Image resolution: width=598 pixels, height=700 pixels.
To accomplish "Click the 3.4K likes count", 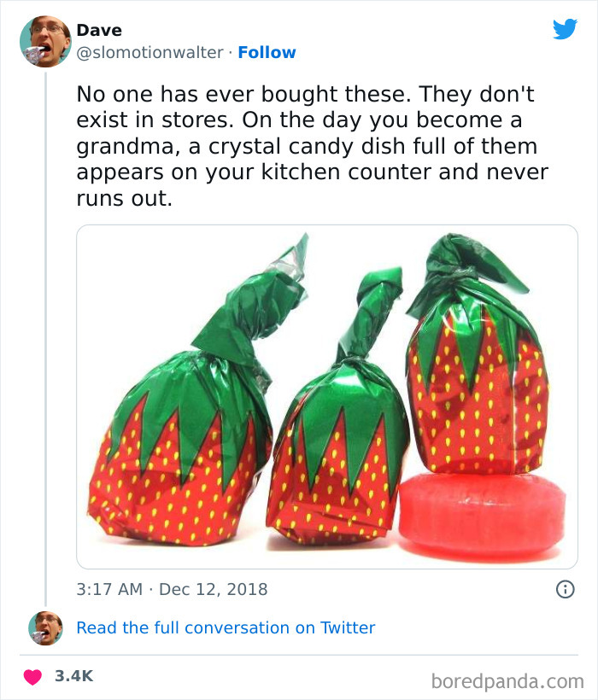I will pyautogui.click(x=73, y=676).
